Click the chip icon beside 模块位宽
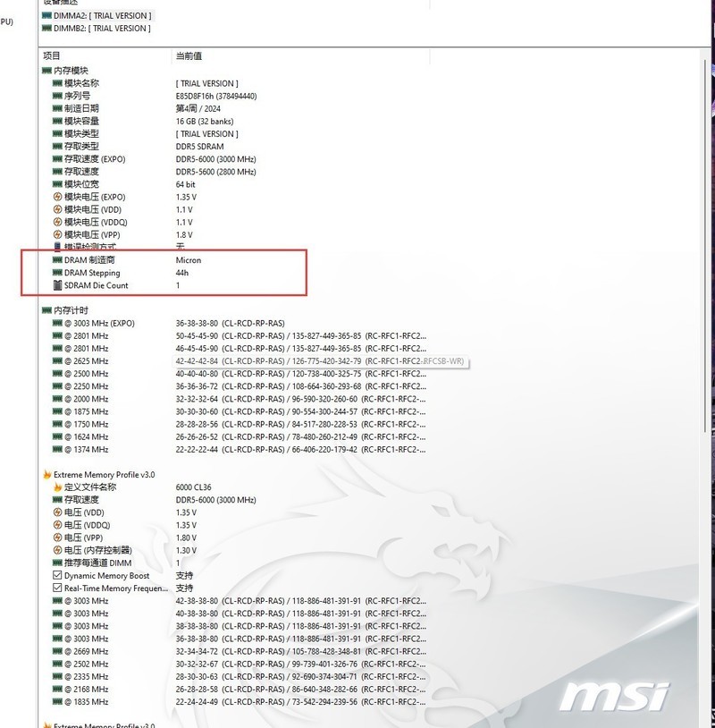 click(57, 184)
